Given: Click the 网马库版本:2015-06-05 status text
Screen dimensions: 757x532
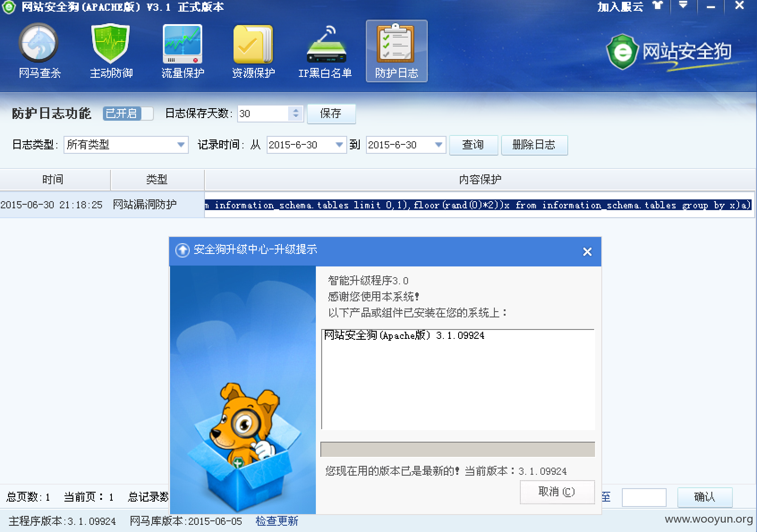Looking at the screenshot, I should 186,521.
